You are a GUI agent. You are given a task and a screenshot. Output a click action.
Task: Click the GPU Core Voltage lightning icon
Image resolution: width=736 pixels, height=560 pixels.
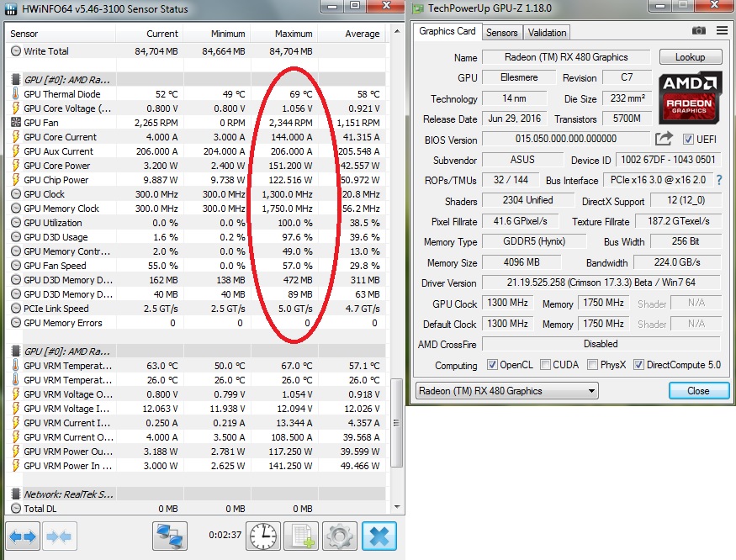[x=15, y=108]
